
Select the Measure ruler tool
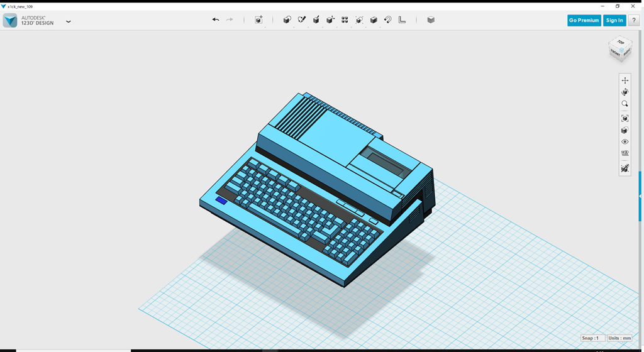402,20
